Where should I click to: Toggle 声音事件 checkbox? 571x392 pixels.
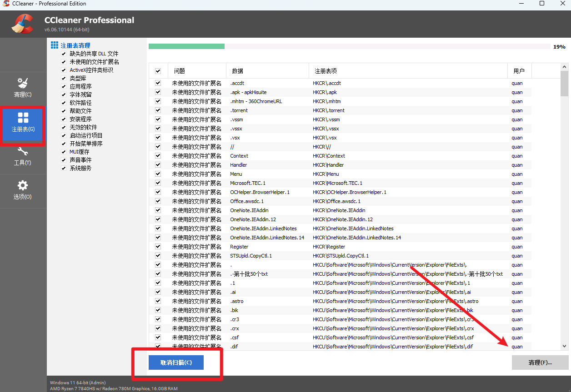click(x=64, y=160)
